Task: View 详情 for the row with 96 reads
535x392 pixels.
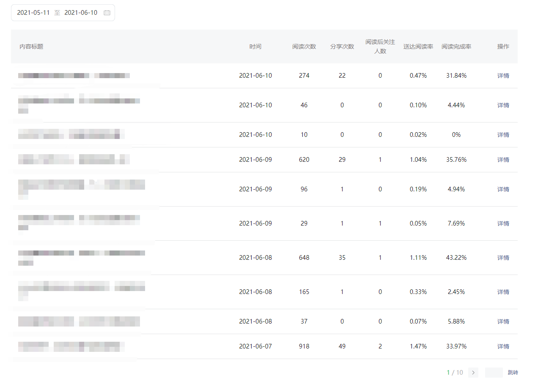Action: (x=503, y=189)
